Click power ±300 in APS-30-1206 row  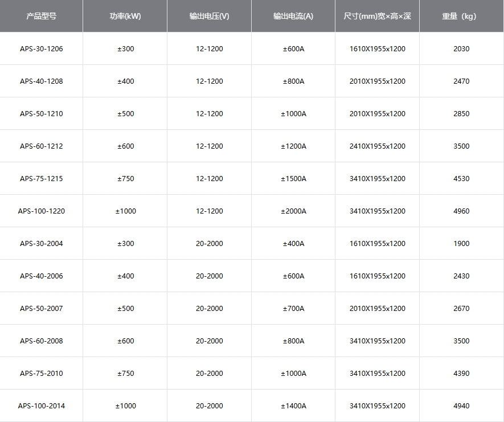[126, 49]
